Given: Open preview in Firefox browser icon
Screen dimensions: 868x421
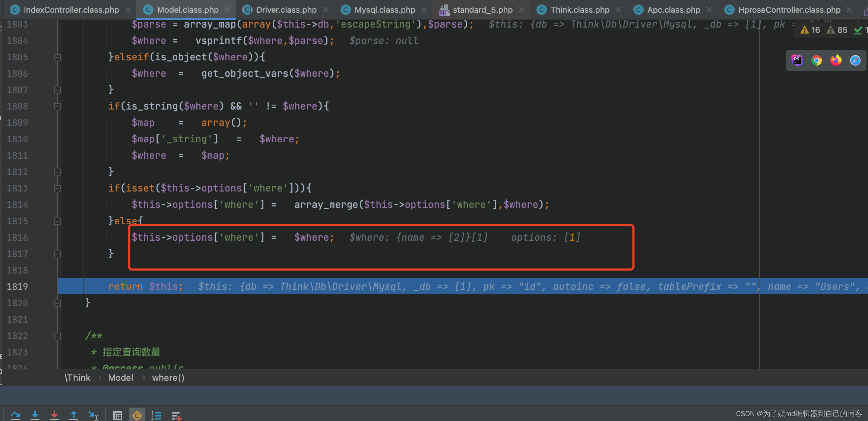Looking at the screenshot, I should point(836,60).
